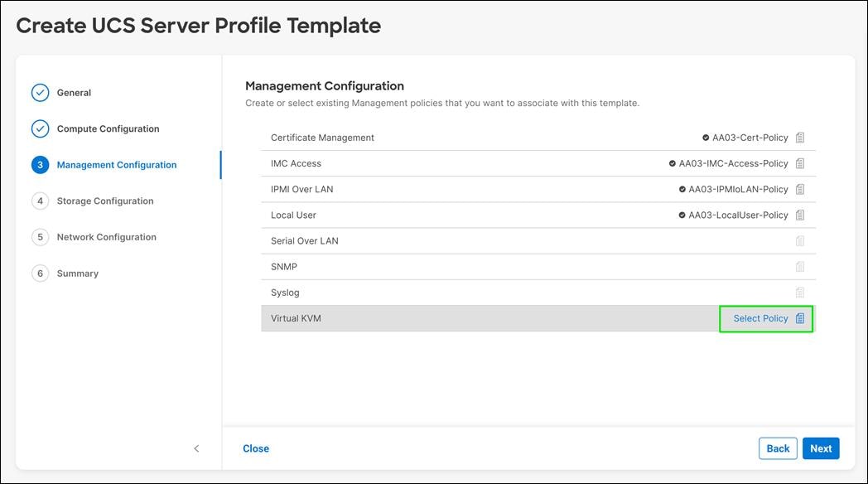Screen dimensions: 868x484
Task: Click the clipboard icon next to Local User
Action: click(800, 215)
